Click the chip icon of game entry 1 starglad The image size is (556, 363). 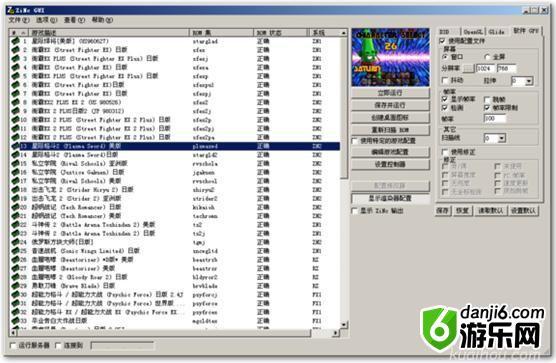[15, 41]
